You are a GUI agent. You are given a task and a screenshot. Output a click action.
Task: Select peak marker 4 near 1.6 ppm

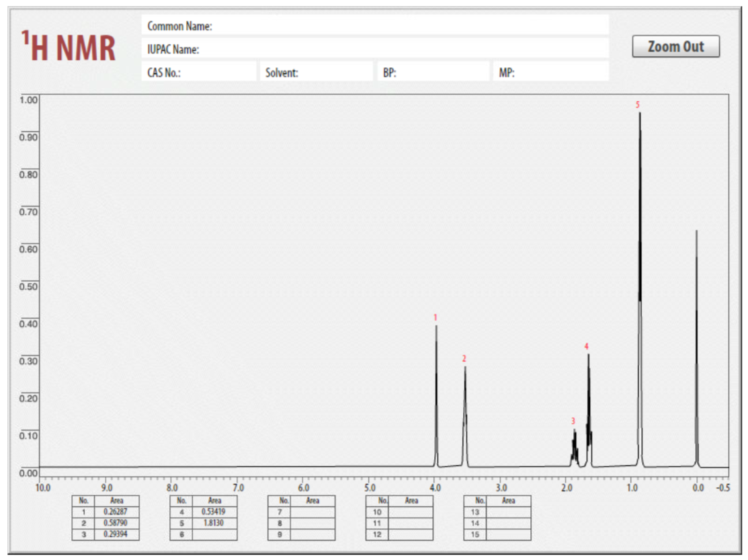tap(586, 347)
